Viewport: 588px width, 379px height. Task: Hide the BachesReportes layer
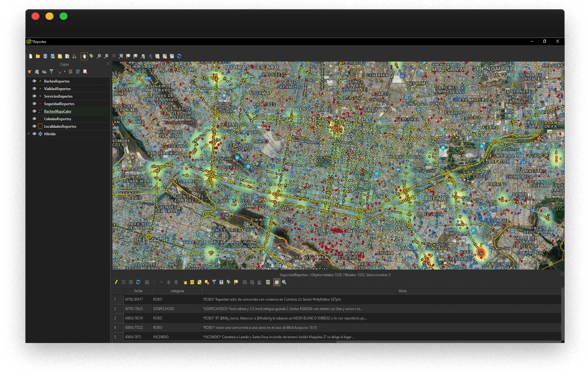tap(34, 81)
